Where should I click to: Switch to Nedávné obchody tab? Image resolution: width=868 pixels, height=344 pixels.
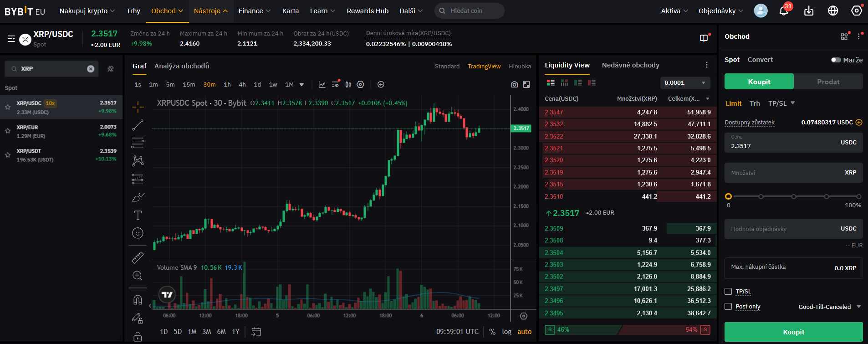630,65
